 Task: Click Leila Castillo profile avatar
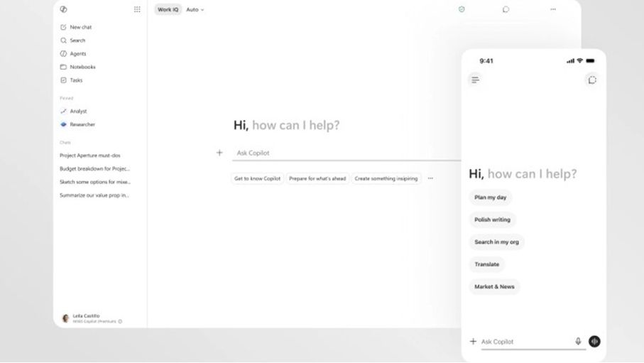[x=65, y=318]
